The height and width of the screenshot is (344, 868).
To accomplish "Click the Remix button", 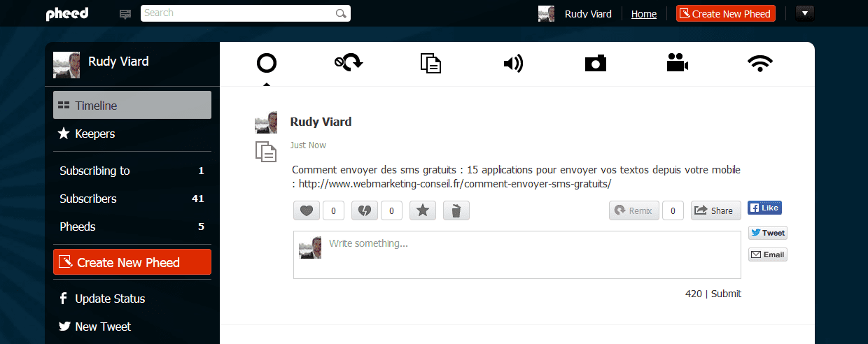I will coord(634,210).
